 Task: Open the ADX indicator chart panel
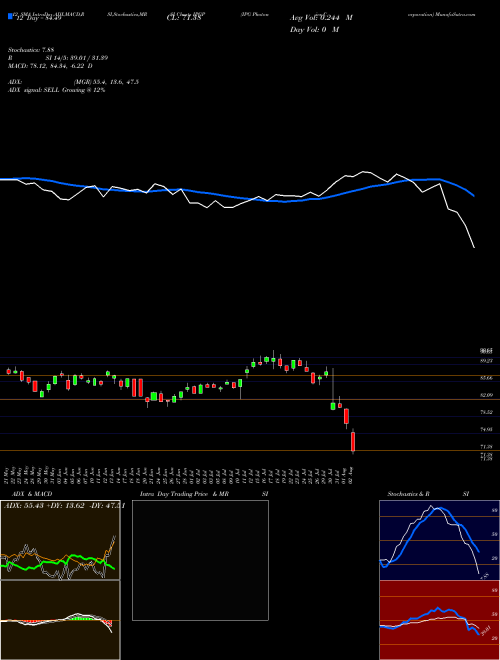(x=60, y=540)
